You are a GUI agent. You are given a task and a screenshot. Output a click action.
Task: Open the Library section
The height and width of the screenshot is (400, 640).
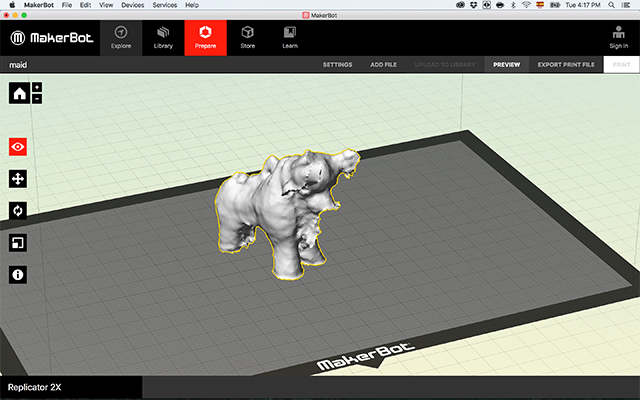(x=163, y=38)
